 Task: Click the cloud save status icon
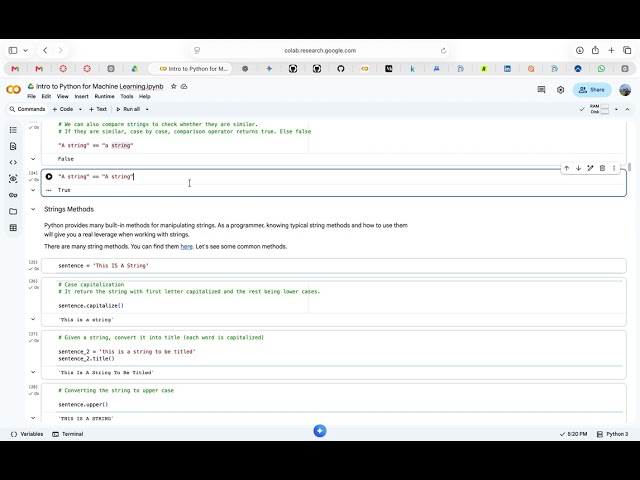coord(184,87)
